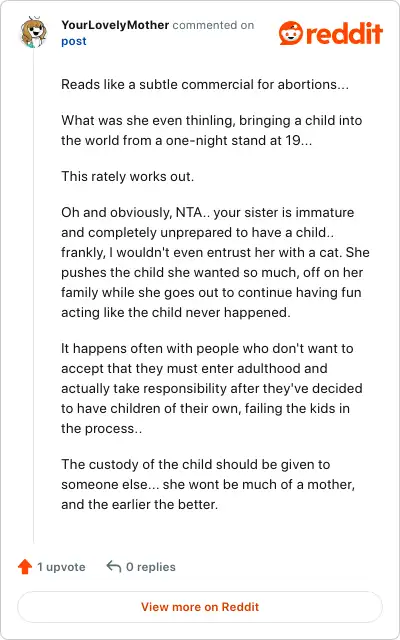The width and height of the screenshot is (400, 640).
Task: Click the YourLovelyMother user avatar
Action: click(x=33, y=32)
